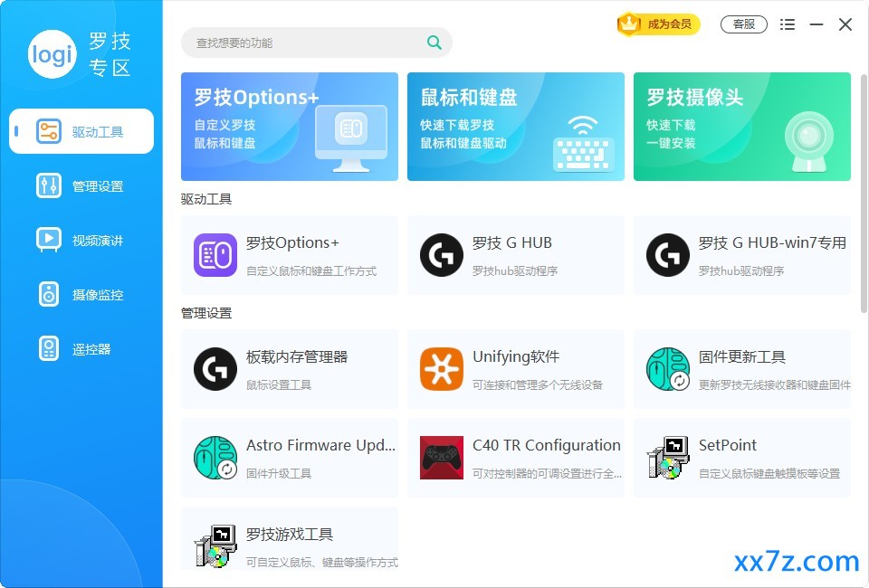This screenshot has width=869, height=588.
Task: Open the 罗技Options+ banner card
Action: coord(290,127)
